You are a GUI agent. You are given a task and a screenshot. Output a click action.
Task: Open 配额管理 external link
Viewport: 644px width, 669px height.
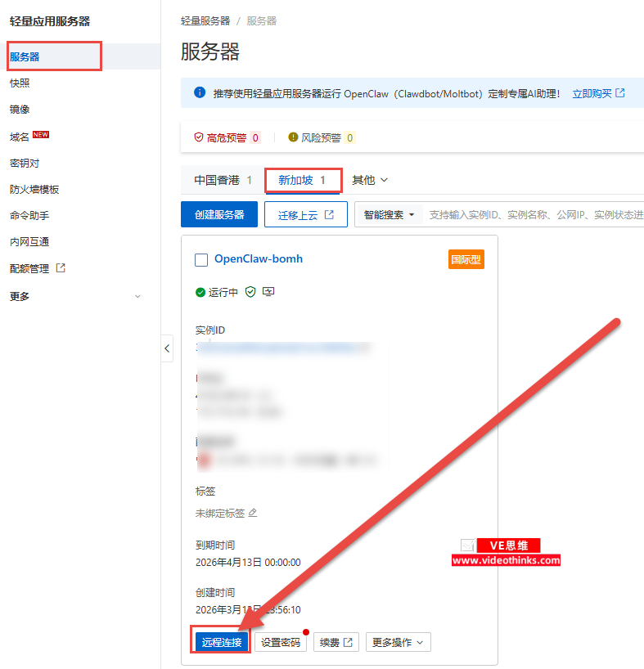[x=29, y=268]
